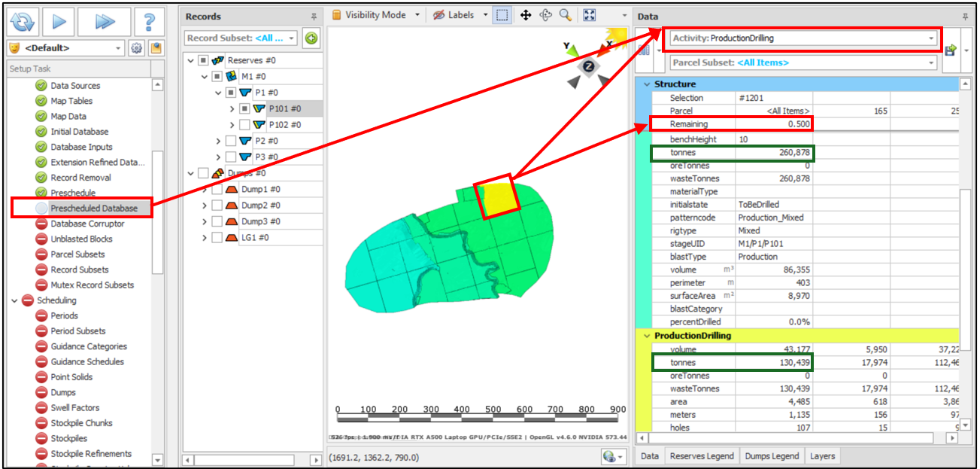Toggle the P2 #0 record checkbox

(x=231, y=141)
